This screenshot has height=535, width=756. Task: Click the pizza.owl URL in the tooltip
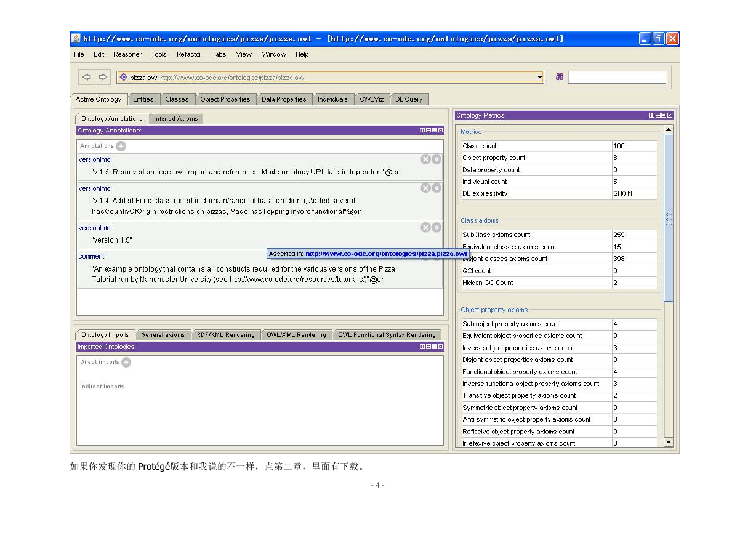tap(386, 254)
